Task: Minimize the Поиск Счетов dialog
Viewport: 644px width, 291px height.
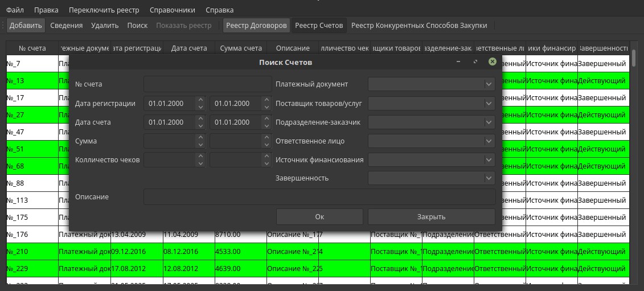Action: [x=458, y=62]
